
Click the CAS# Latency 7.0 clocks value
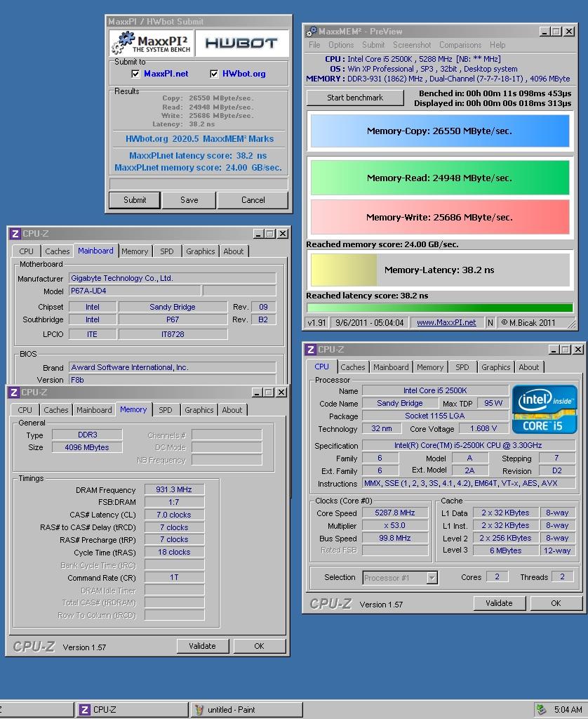pyautogui.click(x=174, y=515)
